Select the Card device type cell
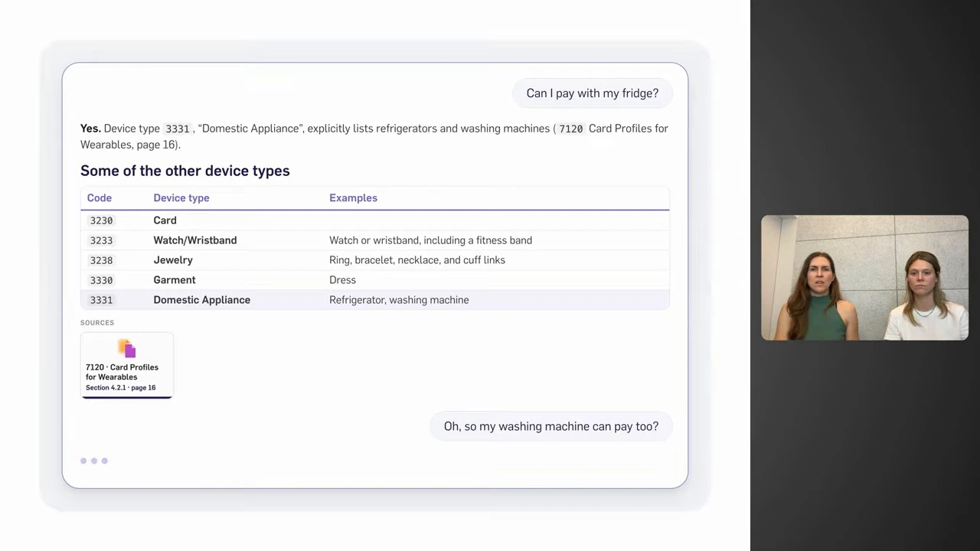The height and width of the screenshot is (551, 980). (x=165, y=220)
